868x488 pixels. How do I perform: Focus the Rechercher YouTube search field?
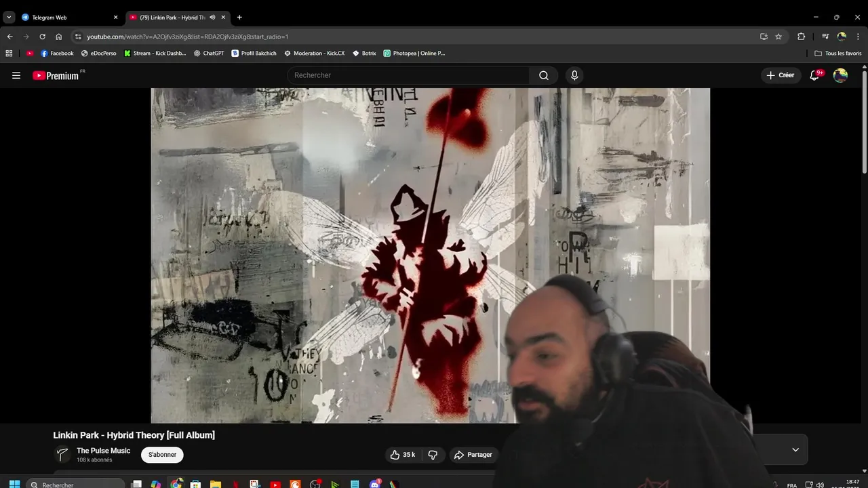408,75
